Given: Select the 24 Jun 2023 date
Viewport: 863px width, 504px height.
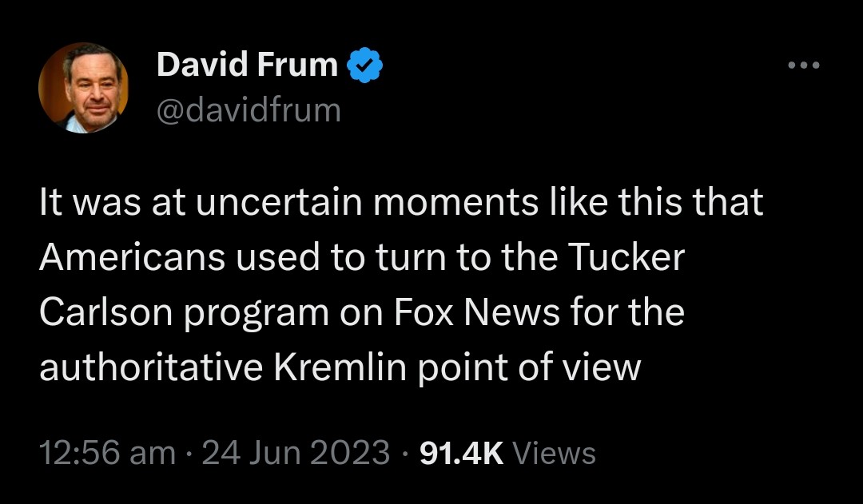Looking at the screenshot, I should point(296,453).
